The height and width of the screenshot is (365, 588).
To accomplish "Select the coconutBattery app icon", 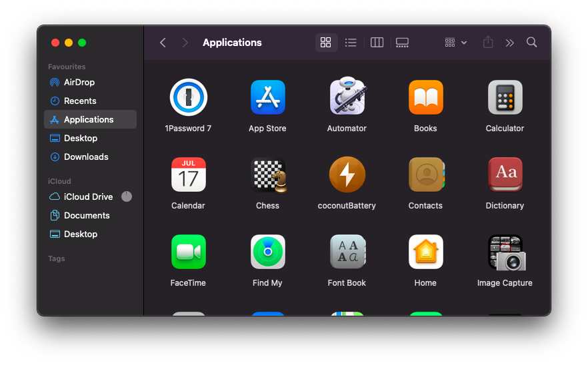I will click(x=347, y=175).
